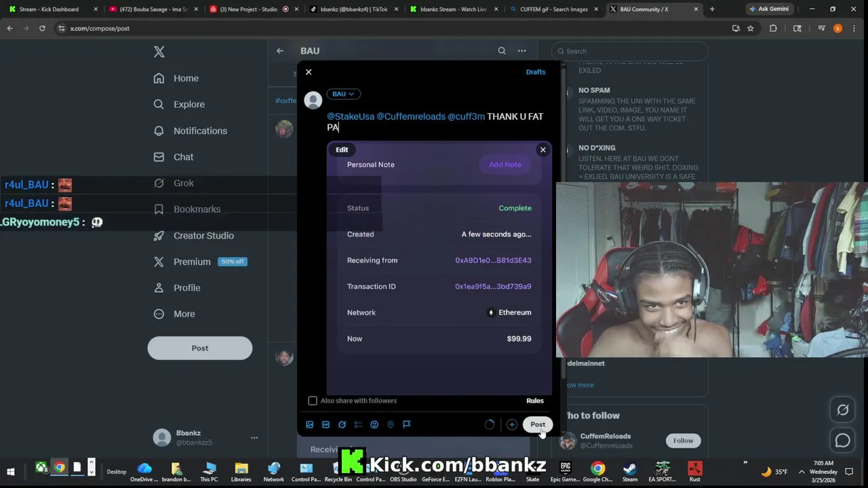Switch to the CUFFEM gif Search Images tab
The height and width of the screenshot is (488, 868).
tap(553, 9)
